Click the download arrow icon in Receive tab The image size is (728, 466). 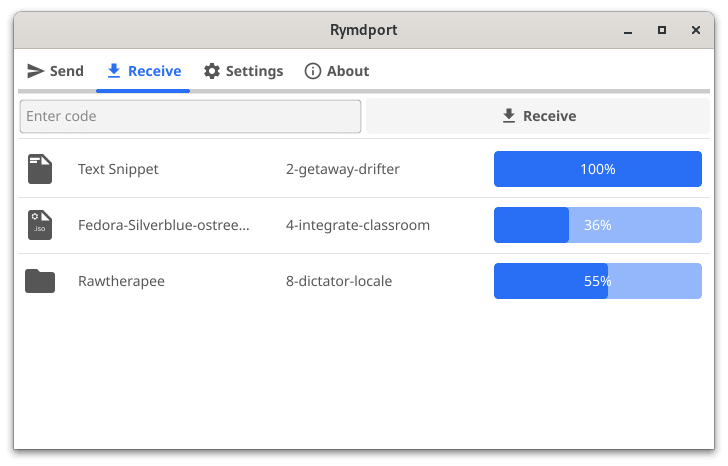114,71
